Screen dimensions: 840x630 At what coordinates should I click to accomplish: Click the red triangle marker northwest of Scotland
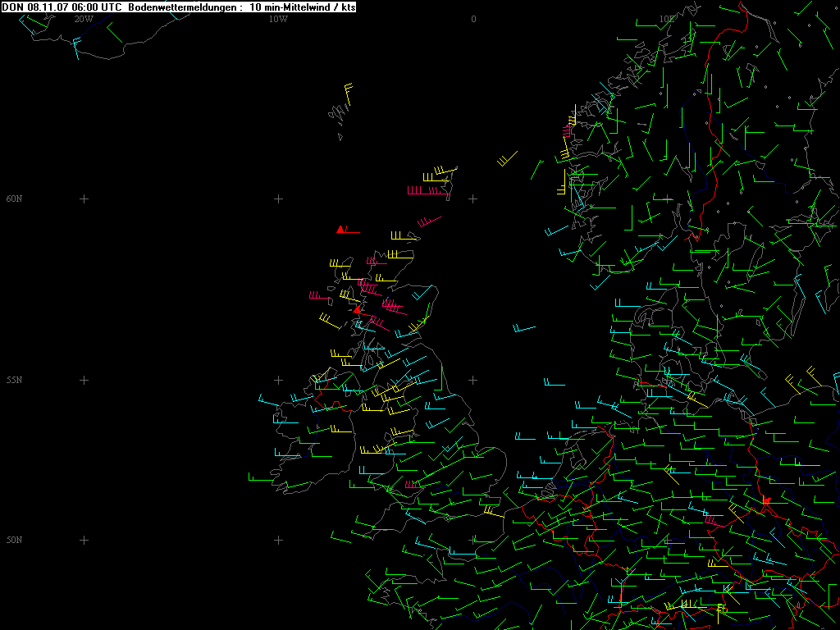pos(340,229)
